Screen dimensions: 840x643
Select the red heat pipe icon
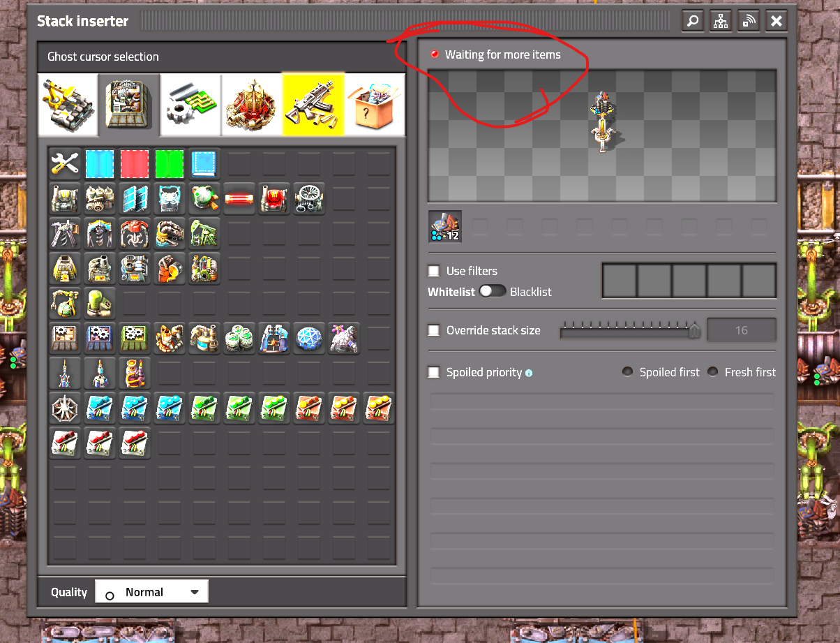point(241,199)
